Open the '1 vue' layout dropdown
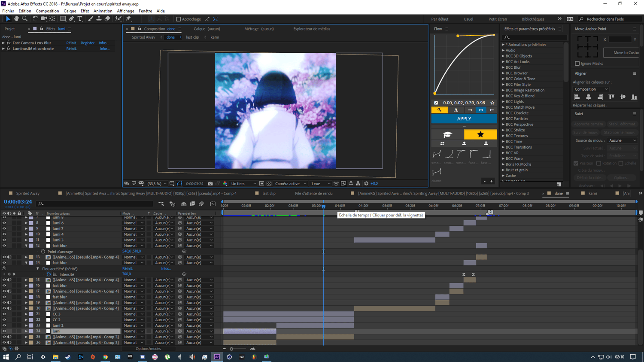The height and width of the screenshot is (362, 644). pos(321,184)
